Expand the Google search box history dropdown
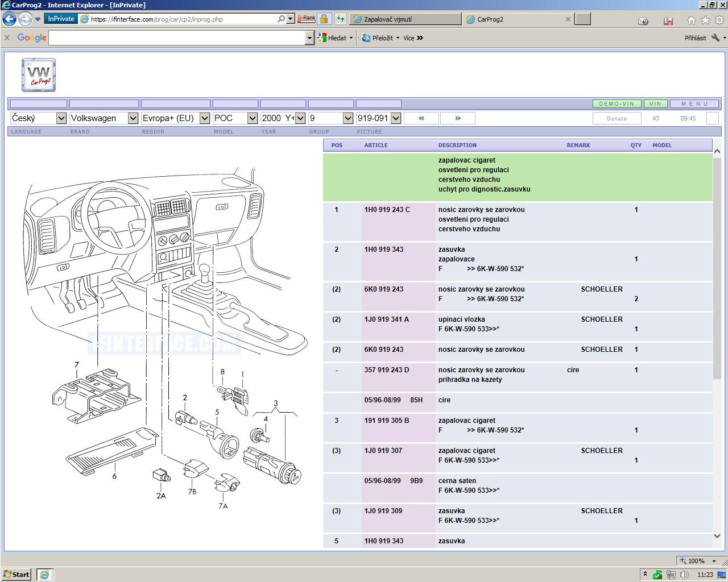Image resolution: width=728 pixels, height=582 pixels. pos(310,38)
